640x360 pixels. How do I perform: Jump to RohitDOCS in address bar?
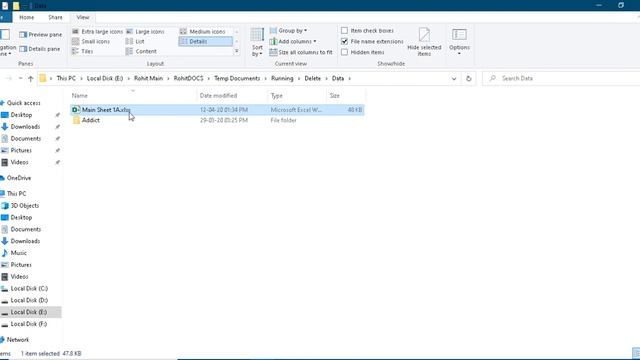[188, 78]
